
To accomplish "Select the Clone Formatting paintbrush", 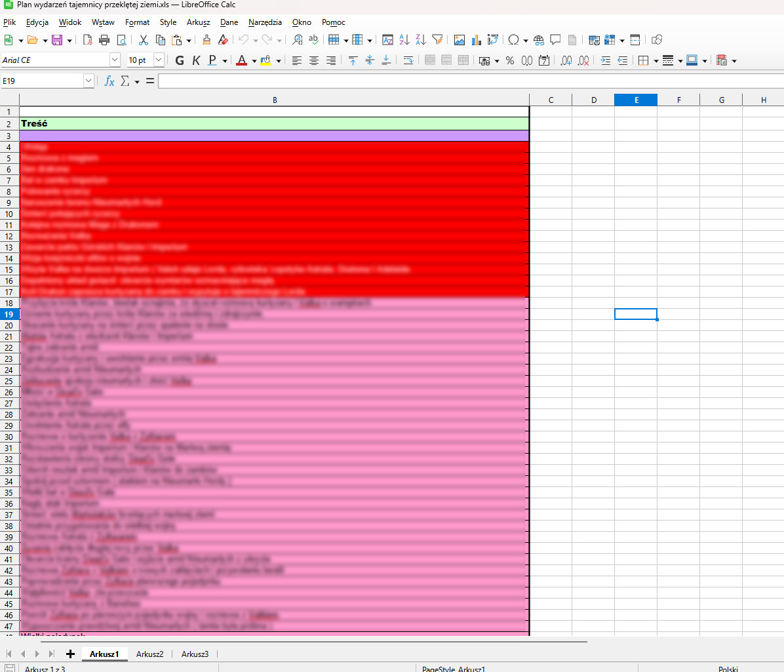I will coord(206,40).
